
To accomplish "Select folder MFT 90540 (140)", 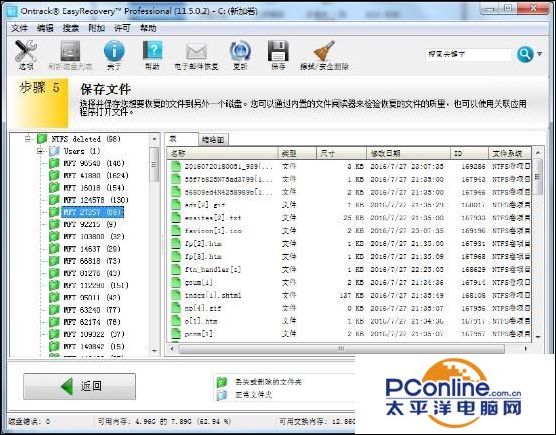I will 87,163.
